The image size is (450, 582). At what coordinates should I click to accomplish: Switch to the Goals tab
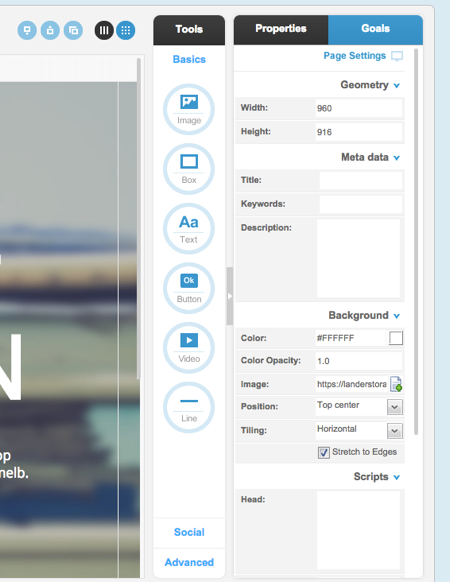point(375,29)
